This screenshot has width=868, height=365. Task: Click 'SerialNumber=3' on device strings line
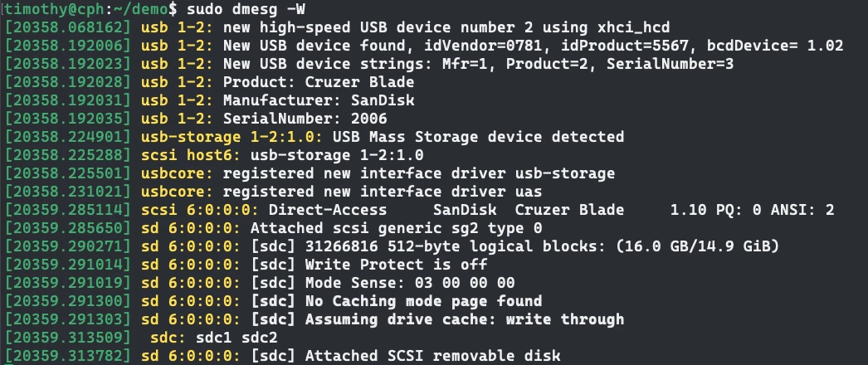point(670,64)
